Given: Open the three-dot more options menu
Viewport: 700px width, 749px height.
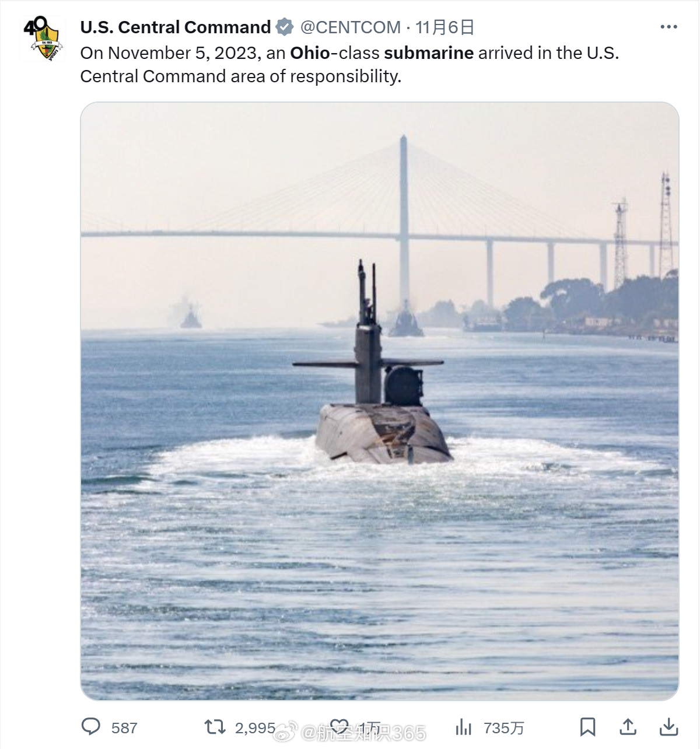Looking at the screenshot, I should pyautogui.click(x=668, y=27).
